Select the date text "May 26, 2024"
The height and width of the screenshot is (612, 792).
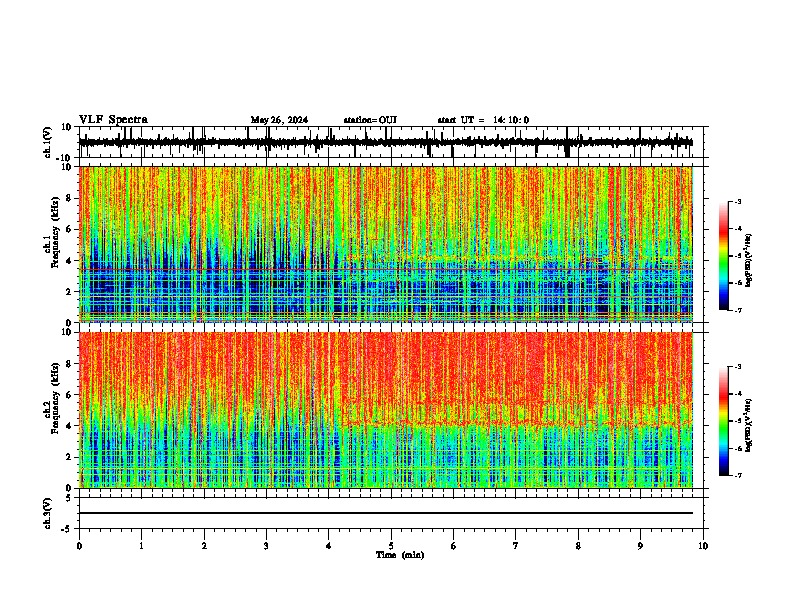click(279, 120)
